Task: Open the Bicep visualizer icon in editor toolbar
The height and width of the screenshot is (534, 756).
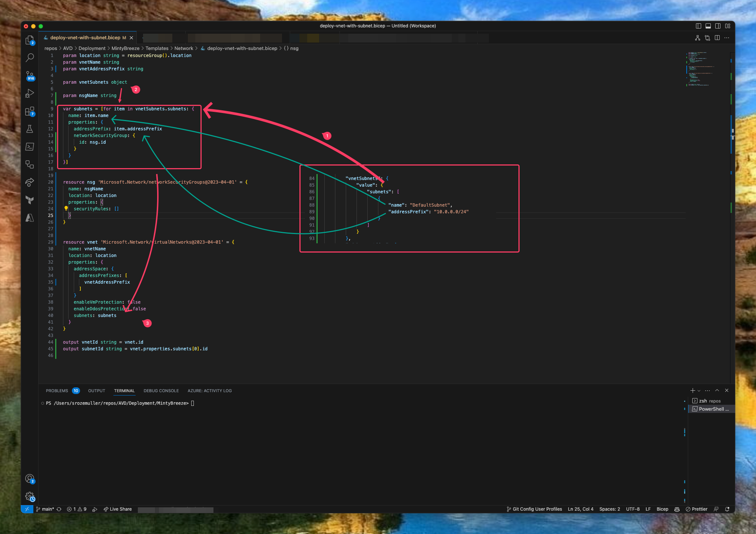Action: 698,37
